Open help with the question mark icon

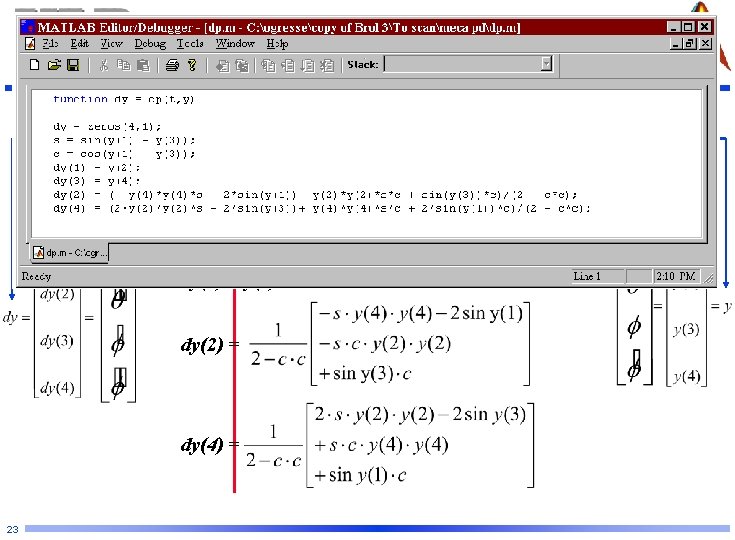point(192,65)
